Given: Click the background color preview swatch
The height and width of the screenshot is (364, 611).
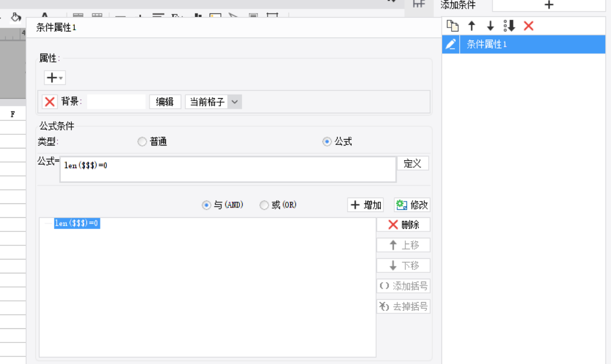Looking at the screenshot, I should click(x=116, y=102).
